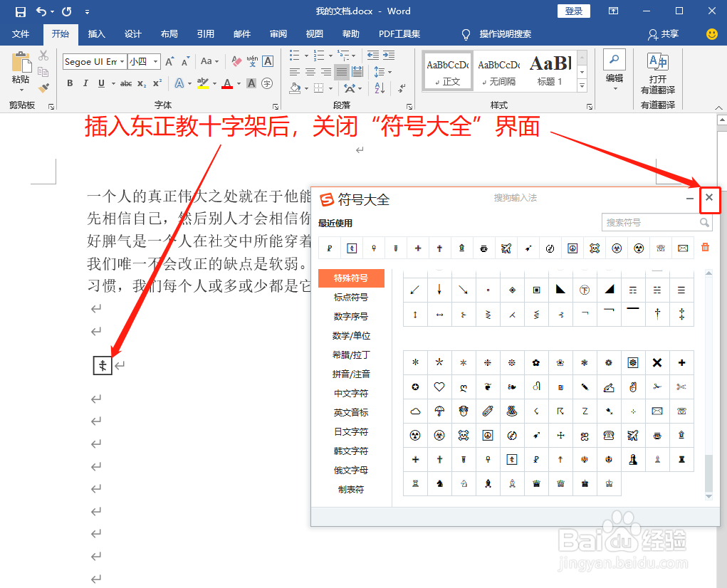727x588 pixels.
Task: Click the text highlight color button
Action: pyautogui.click(x=203, y=83)
